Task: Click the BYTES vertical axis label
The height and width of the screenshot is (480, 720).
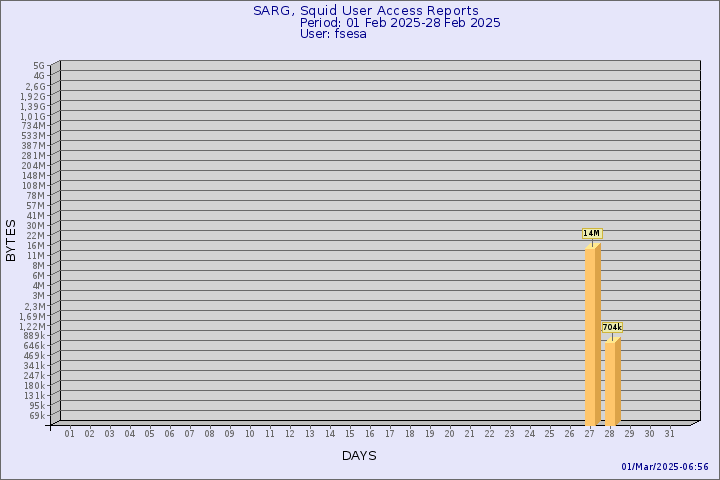Action: (11, 240)
